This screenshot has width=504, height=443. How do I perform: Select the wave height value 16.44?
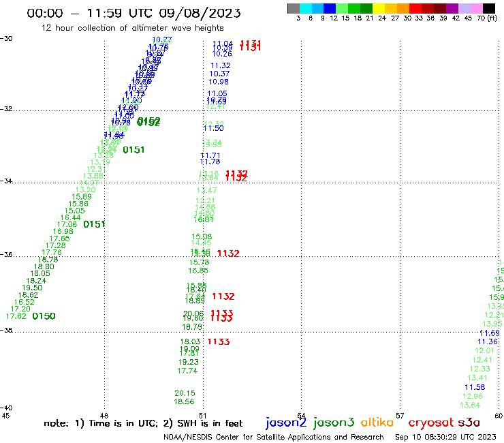[71, 218]
